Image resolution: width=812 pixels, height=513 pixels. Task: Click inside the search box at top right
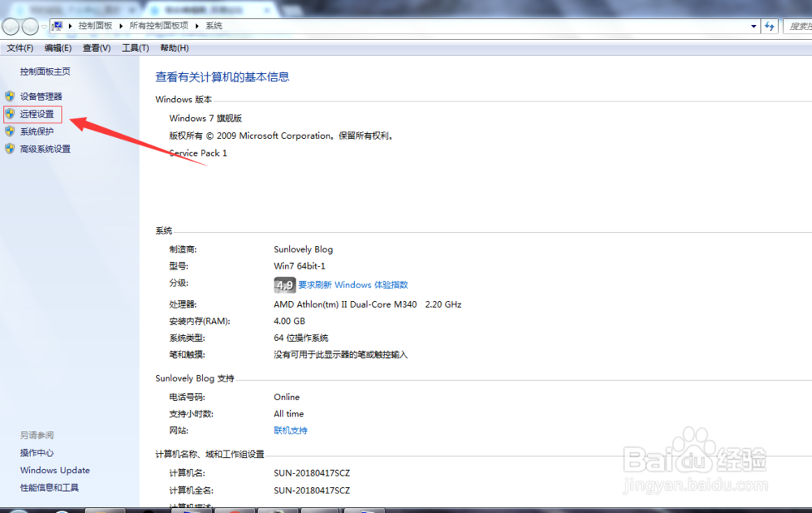(800, 25)
